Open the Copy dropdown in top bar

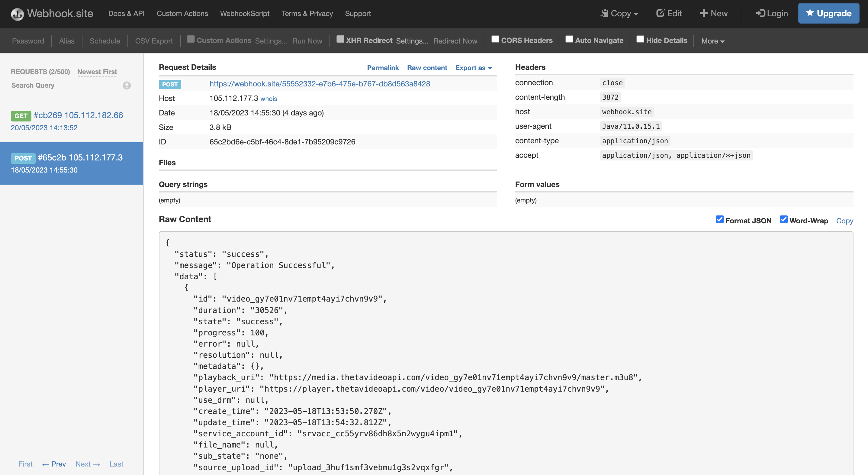click(x=619, y=13)
